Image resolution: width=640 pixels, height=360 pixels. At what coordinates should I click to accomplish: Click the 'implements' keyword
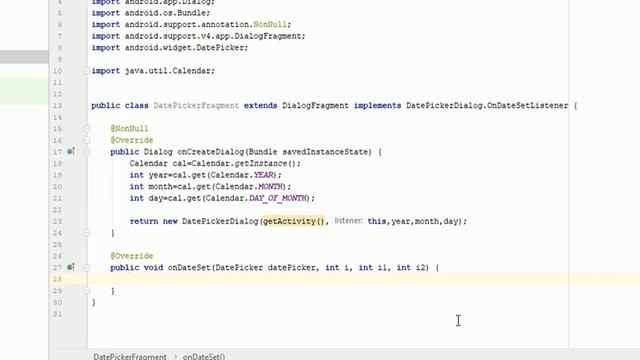click(x=378, y=105)
